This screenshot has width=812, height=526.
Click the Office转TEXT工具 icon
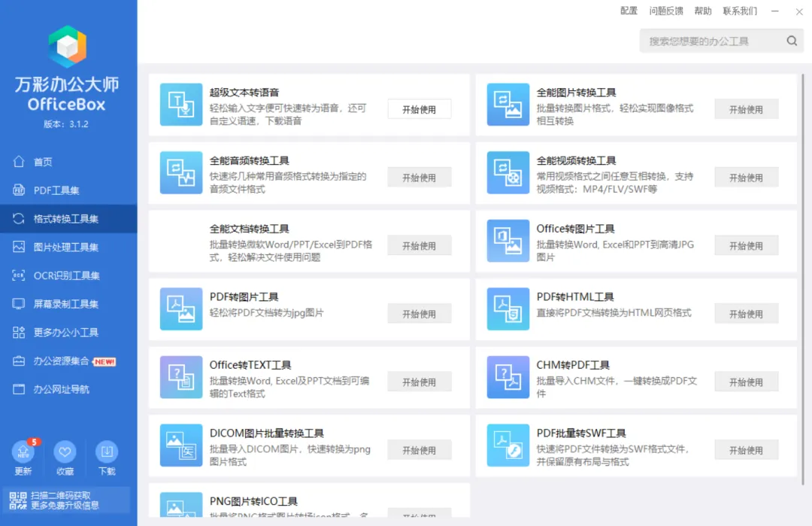pyautogui.click(x=181, y=377)
